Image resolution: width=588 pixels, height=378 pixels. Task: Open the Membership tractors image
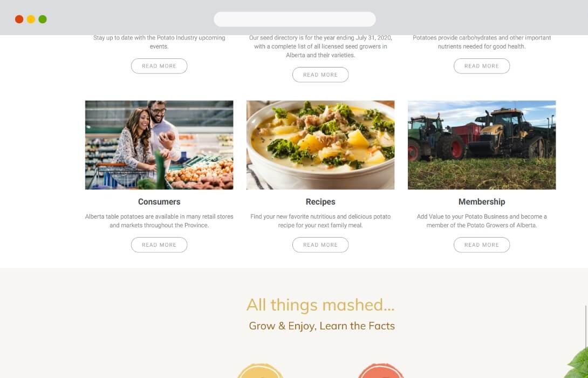tap(482, 145)
